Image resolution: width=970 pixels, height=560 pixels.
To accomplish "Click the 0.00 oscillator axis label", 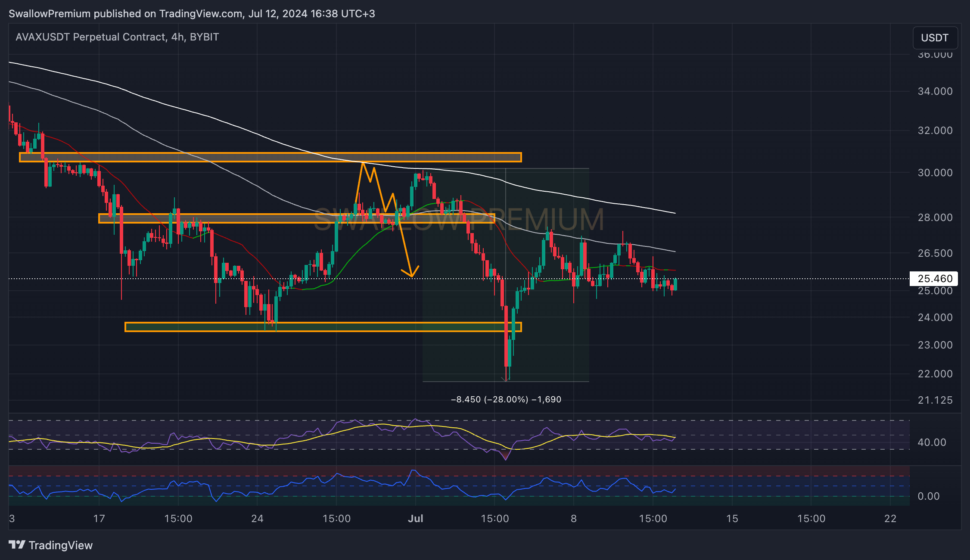I will click(929, 496).
